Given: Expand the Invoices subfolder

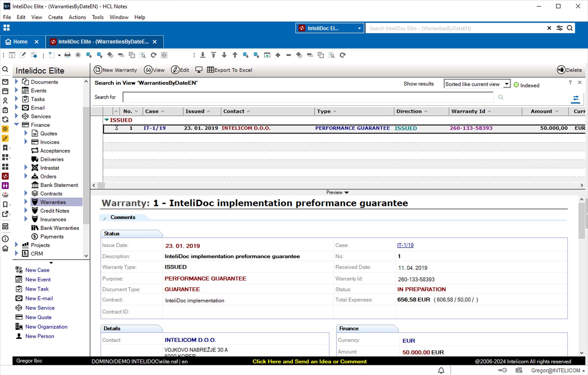Looking at the screenshot, I should 26,142.
